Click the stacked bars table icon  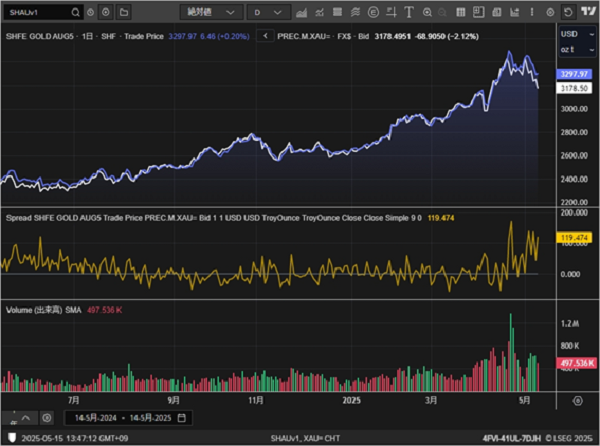tap(337, 12)
